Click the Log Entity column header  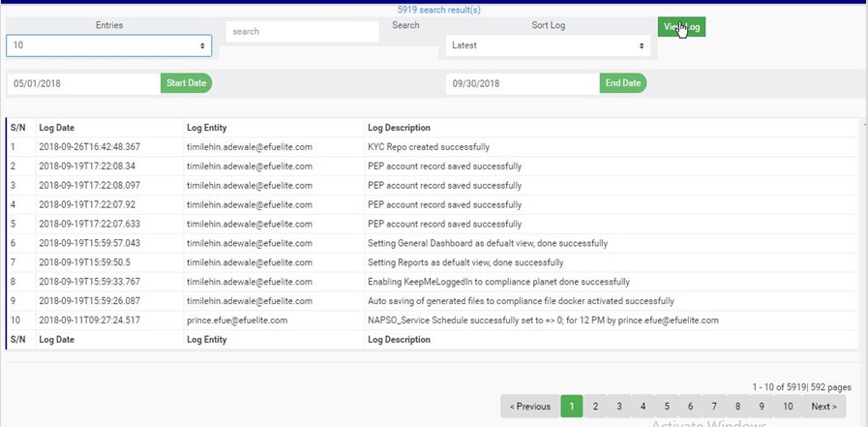pos(205,128)
